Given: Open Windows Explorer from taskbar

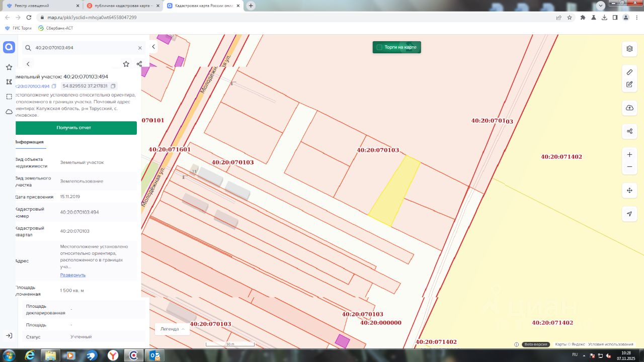Looking at the screenshot, I should point(51,355).
